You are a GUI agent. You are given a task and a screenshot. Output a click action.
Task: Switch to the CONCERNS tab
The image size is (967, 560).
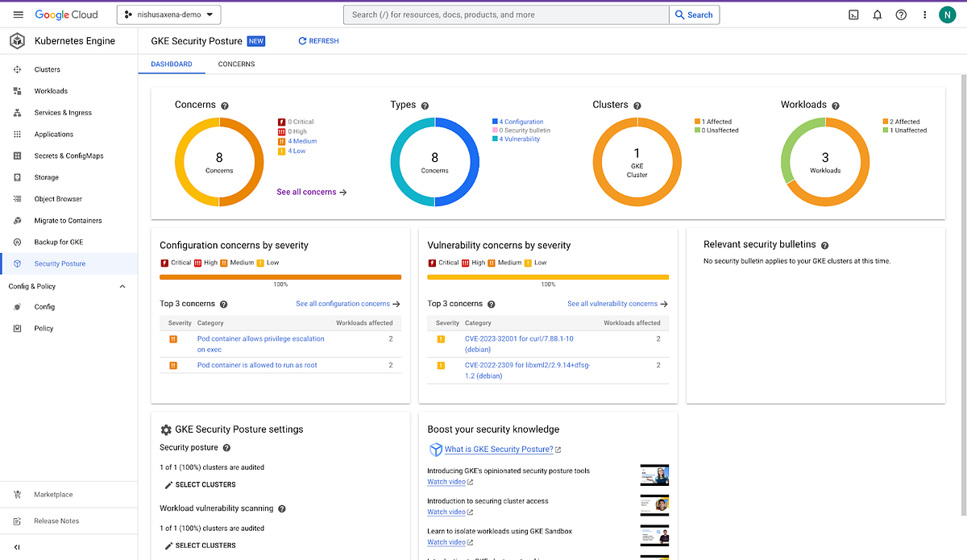[235, 64]
